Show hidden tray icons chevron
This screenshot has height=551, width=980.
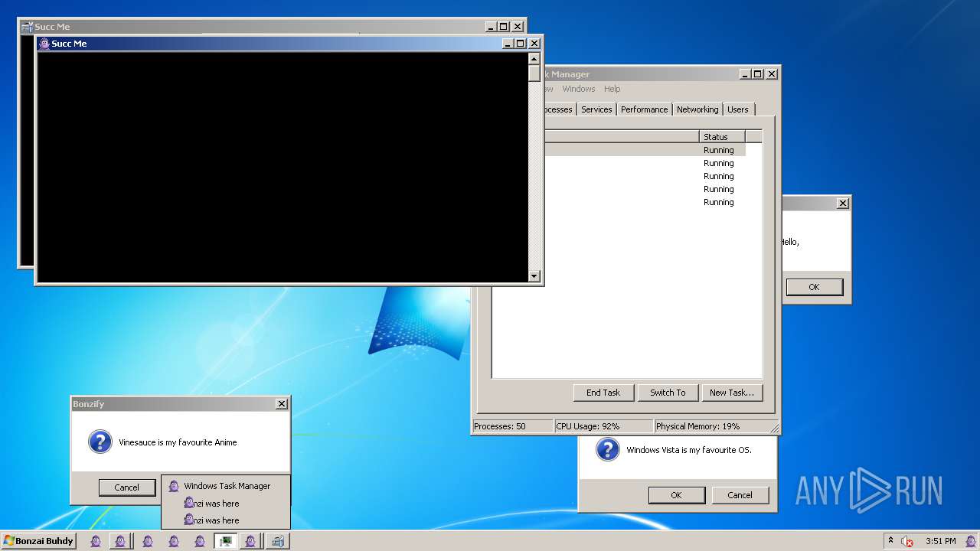tap(890, 540)
